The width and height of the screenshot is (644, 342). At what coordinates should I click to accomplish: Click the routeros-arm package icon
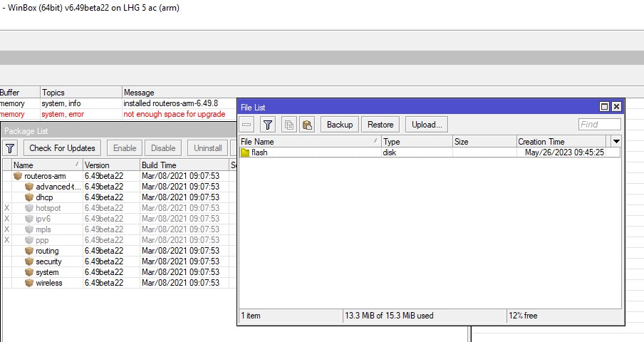[x=18, y=176]
